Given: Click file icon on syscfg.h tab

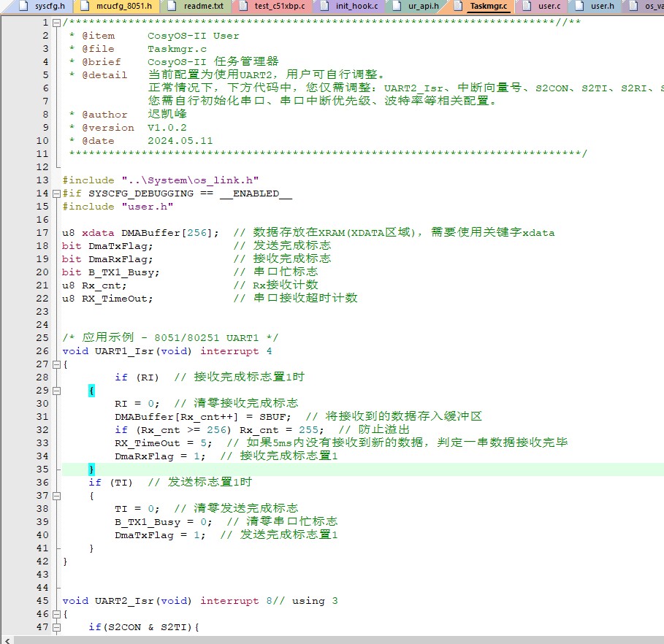Looking at the screenshot, I should 24,6.
